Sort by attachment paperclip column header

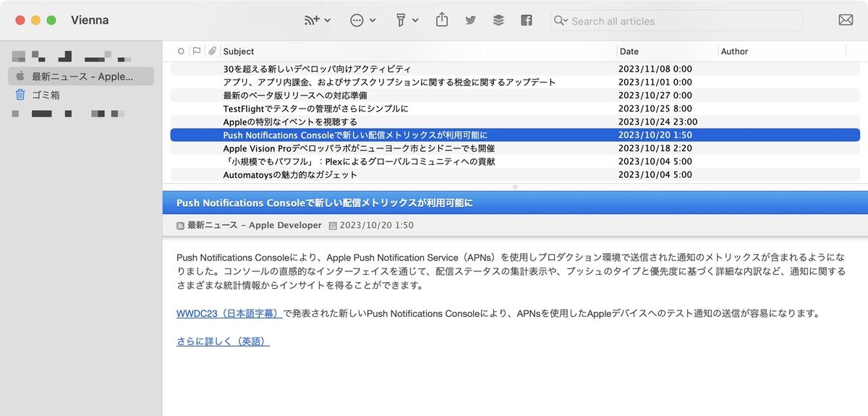(212, 51)
